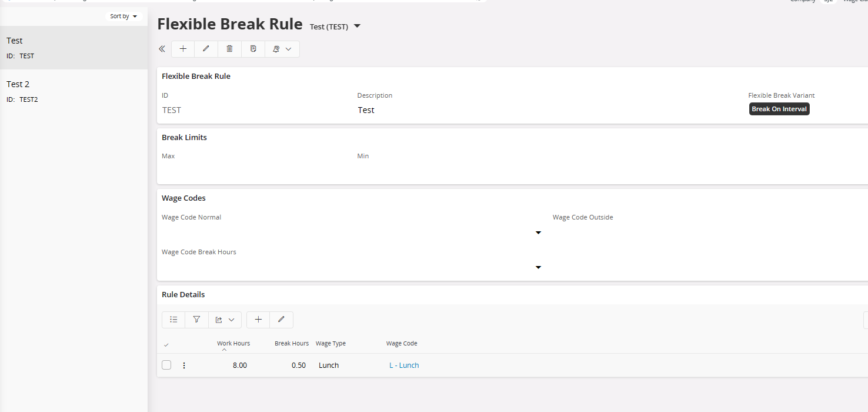Open the Sort by dropdown
This screenshot has height=412, width=868.
pyautogui.click(x=123, y=16)
